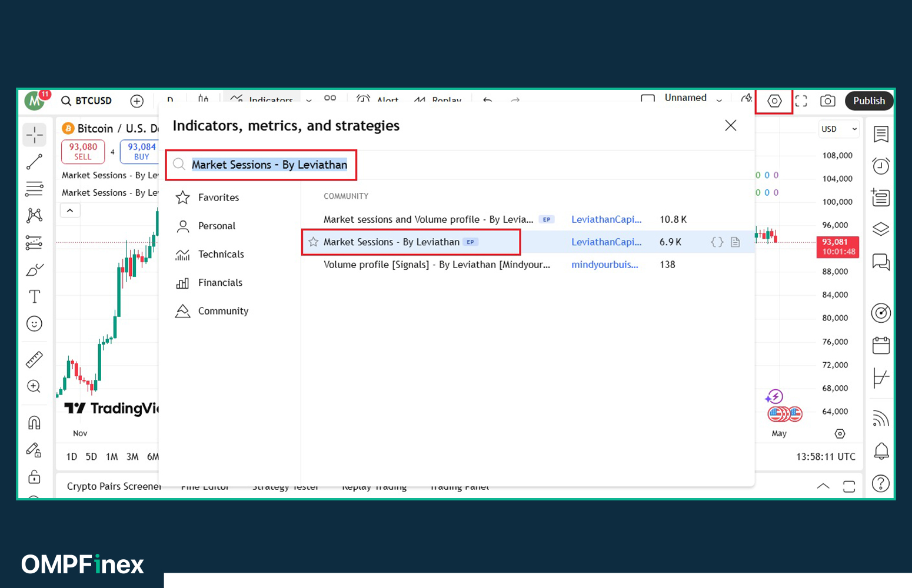The image size is (912, 588).
Task: Add Market sessions and Volume profile indicator
Action: pos(528,219)
